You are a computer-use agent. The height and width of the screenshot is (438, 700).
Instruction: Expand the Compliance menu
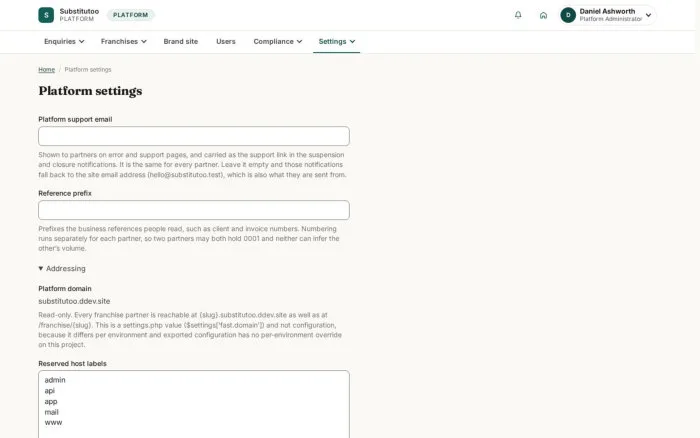pos(278,42)
